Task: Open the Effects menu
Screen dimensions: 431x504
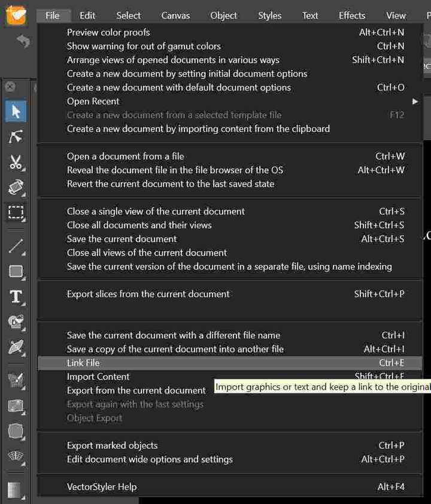Action: click(352, 16)
